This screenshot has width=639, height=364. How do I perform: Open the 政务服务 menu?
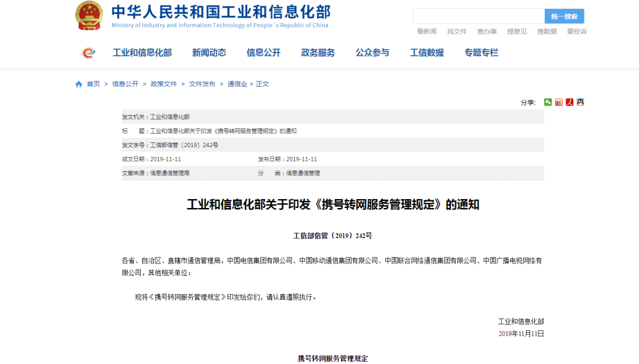coord(317,53)
